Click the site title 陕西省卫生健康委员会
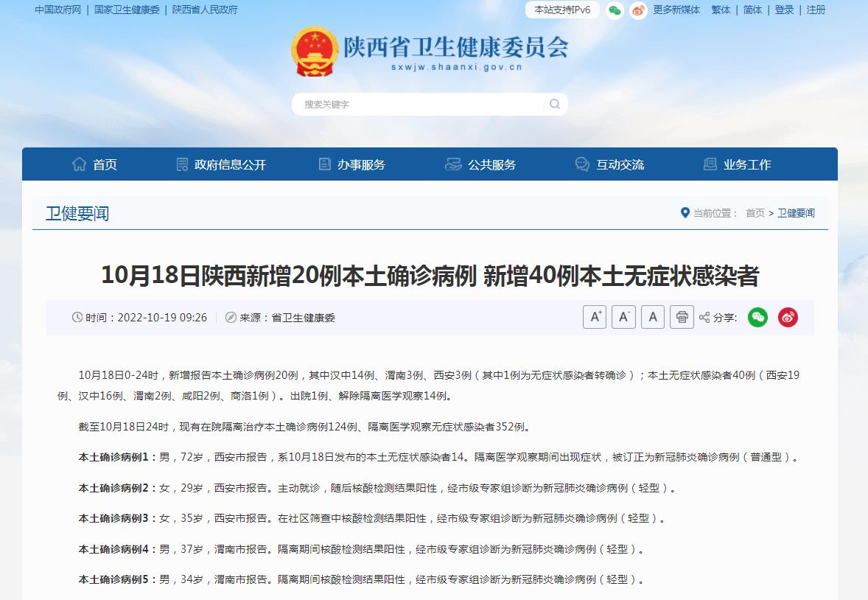This screenshot has height=600, width=868. click(455, 47)
